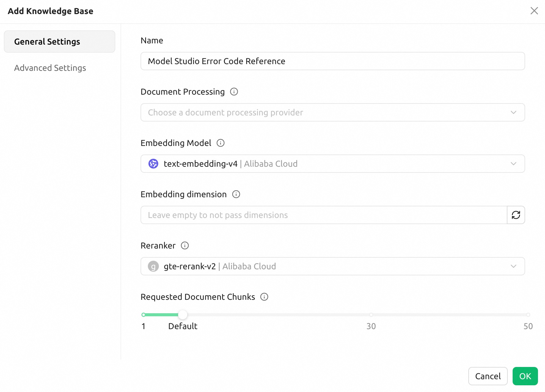The image size is (545, 392).
Task: Click the Default slider label
Action: 183,326
